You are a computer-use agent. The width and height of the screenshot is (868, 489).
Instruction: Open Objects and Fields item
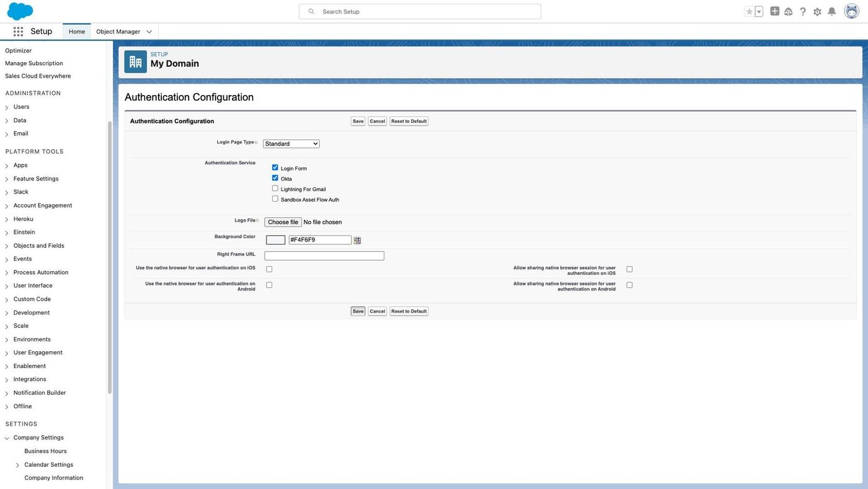tap(39, 246)
